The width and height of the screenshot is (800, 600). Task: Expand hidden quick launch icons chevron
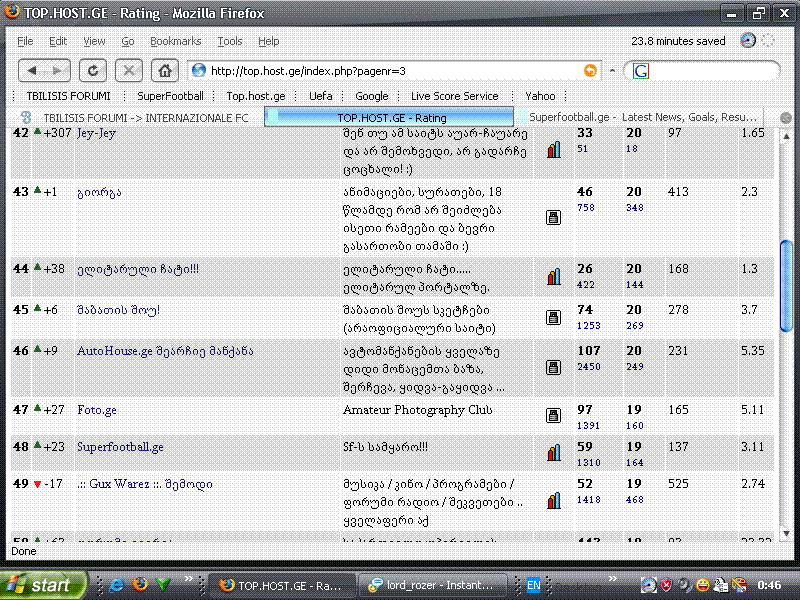(x=188, y=584)
